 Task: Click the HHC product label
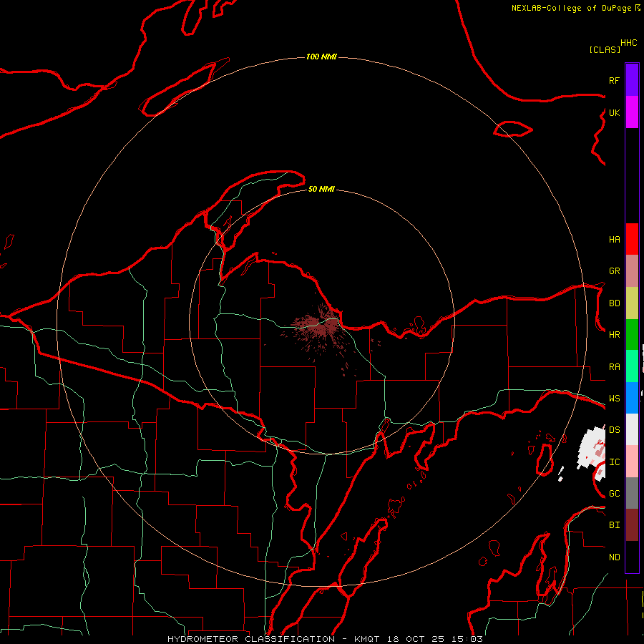coord(629,43)
